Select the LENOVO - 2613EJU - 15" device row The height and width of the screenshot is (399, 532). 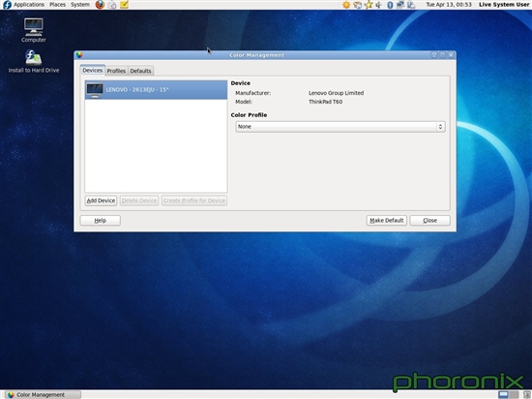[156, 90]
